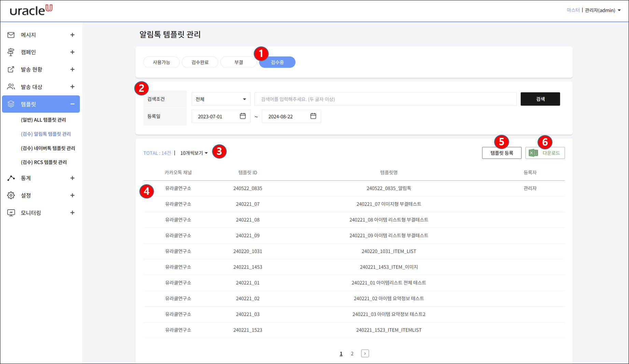Open the 10개씩보기 page size dropdown
The height and width of the screenshot is (364, 629).
point(194,153)
